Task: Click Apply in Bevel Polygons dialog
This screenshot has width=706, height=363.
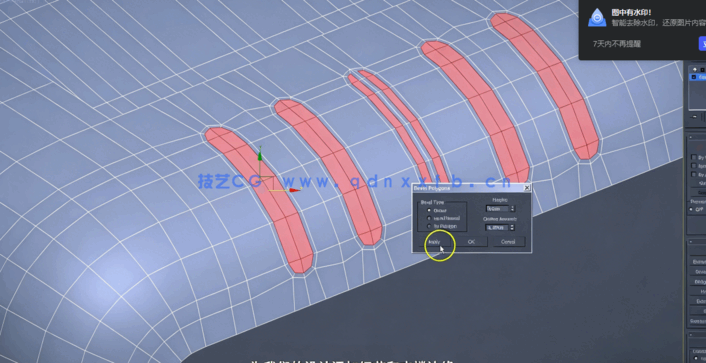Action: tap(434, 242)
